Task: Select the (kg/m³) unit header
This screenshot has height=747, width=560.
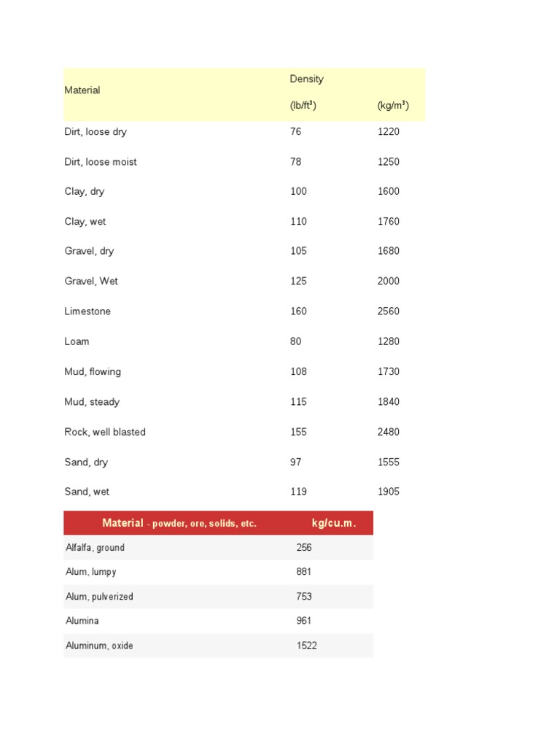Action: (x=393, y=106)
